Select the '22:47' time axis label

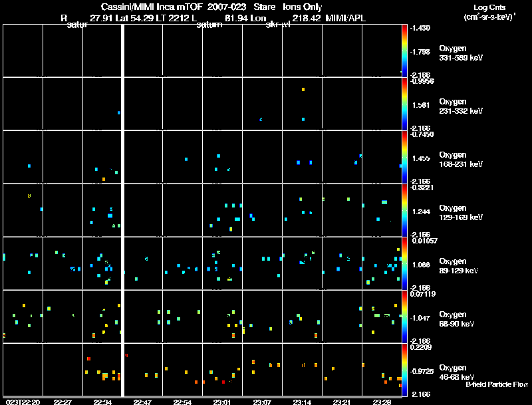(142, 402)
